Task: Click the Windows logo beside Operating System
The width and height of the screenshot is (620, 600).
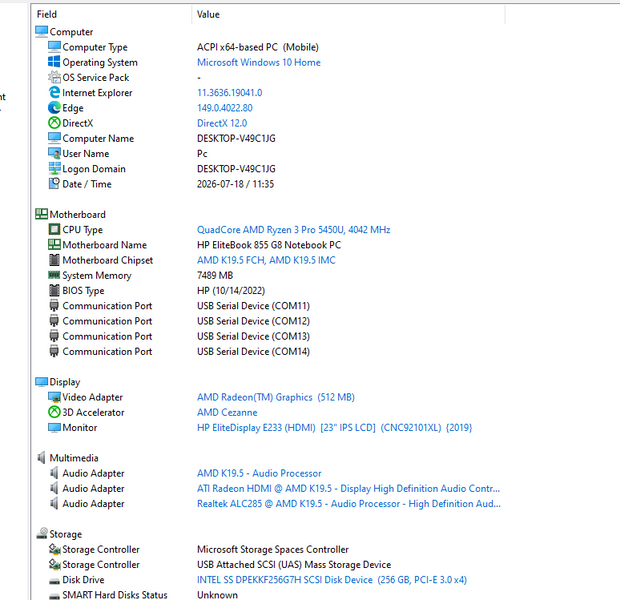Action: [54, 62]
